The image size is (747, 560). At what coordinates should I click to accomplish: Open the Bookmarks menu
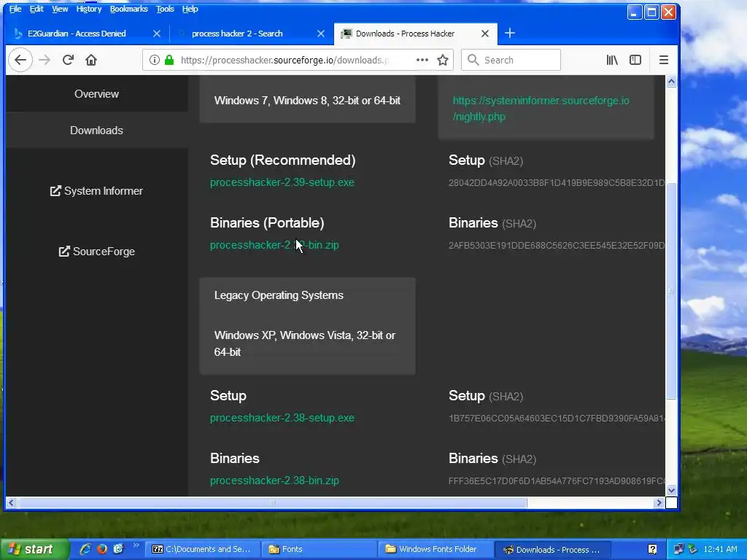(x=128, y=9)
